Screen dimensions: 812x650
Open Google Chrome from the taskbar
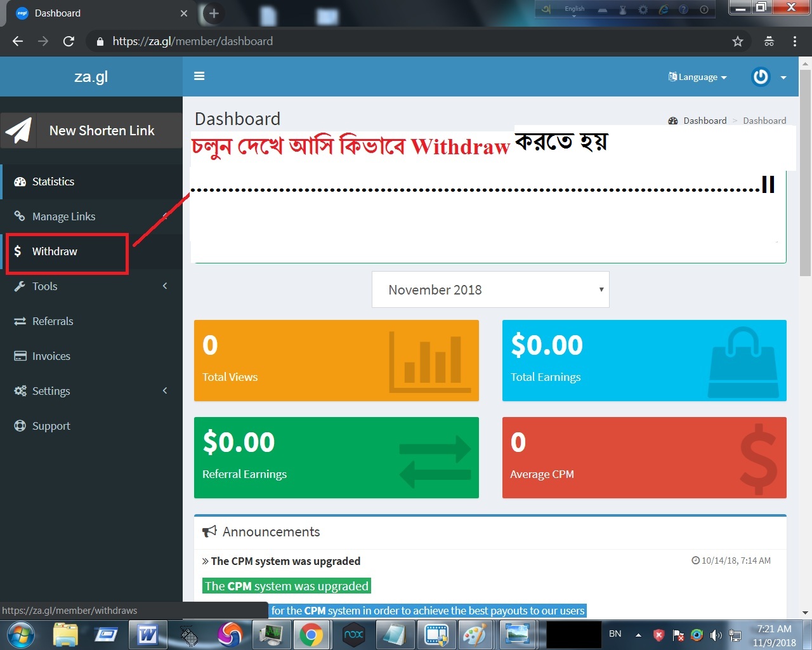tap(311, 635)
